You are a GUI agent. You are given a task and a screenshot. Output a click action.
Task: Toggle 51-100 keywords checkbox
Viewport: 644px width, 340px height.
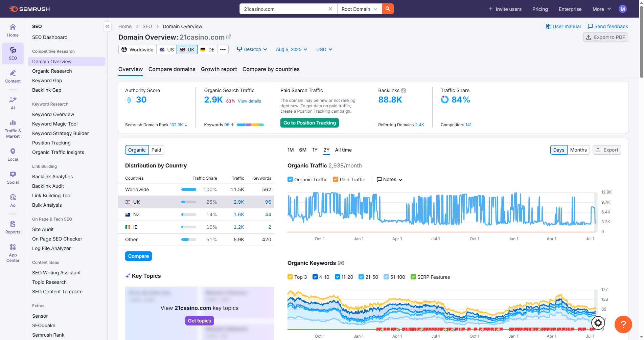(x=386, y=277)
